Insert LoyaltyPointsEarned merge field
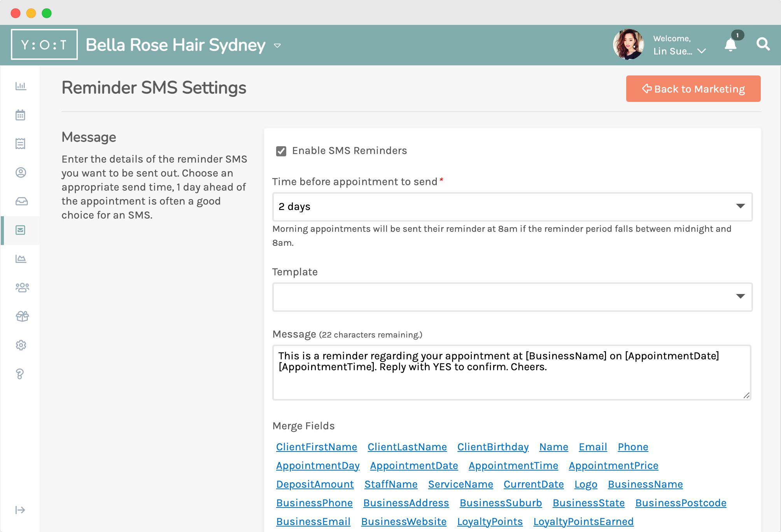The width and height of the screenshot is (781, 532). coord(583,521)
